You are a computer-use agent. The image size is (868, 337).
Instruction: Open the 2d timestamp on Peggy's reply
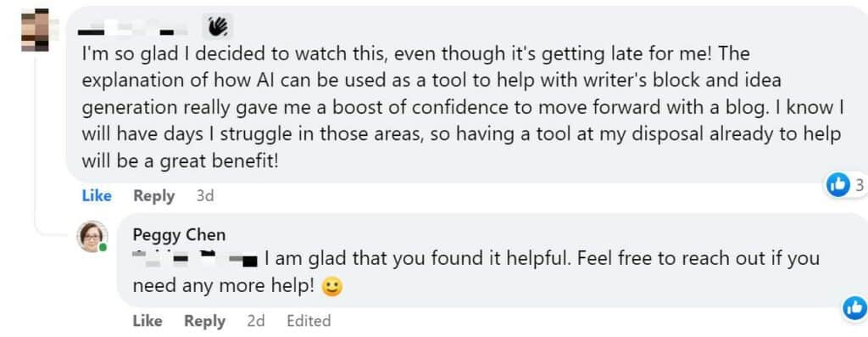tap(256, 321)
